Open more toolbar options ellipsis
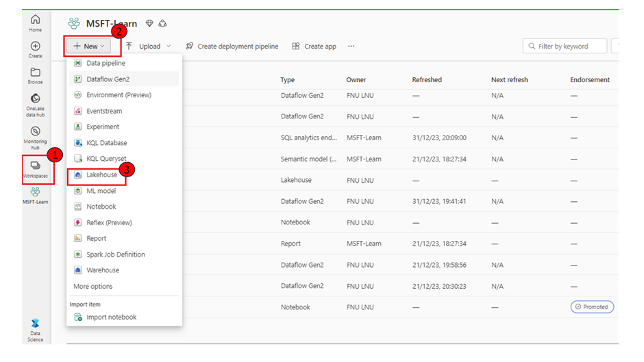Image resolution: width=644 pixels, height=362 pixels. (x=351, y=46)
